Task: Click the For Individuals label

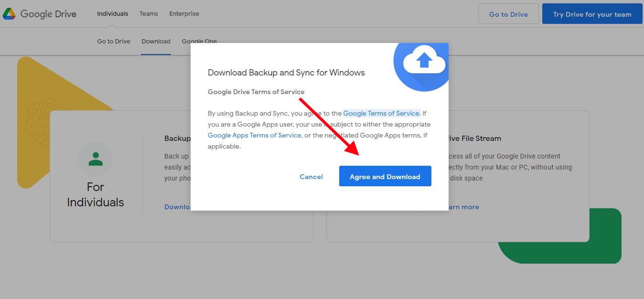Action: [x=96, y=194]
